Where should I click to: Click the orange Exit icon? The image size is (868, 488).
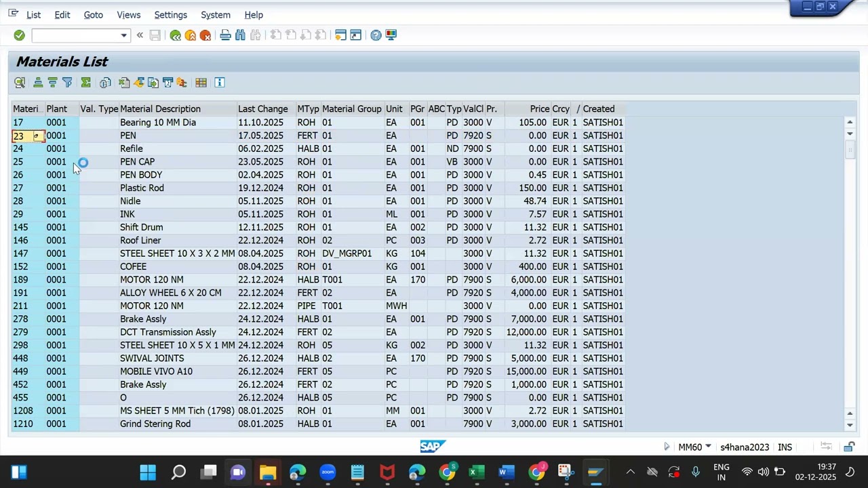(x=191, y=35)
